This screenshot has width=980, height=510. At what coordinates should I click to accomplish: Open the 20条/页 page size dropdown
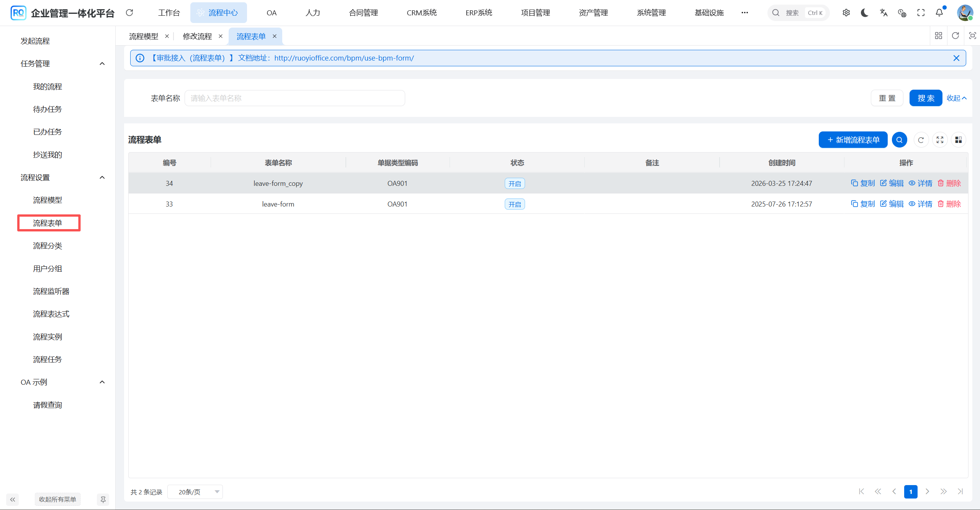[x=195, y=492]
